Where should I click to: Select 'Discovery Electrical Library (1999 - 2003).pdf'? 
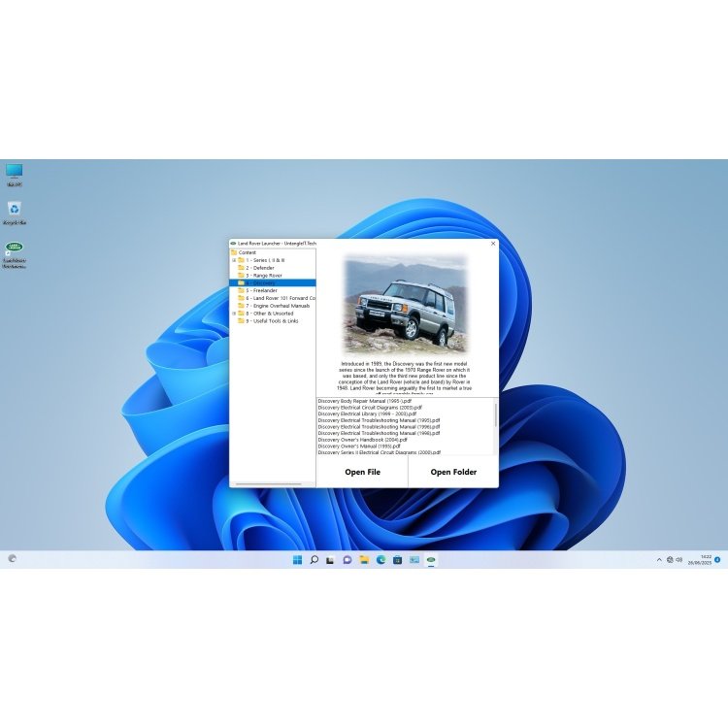[x=367, y=414]
